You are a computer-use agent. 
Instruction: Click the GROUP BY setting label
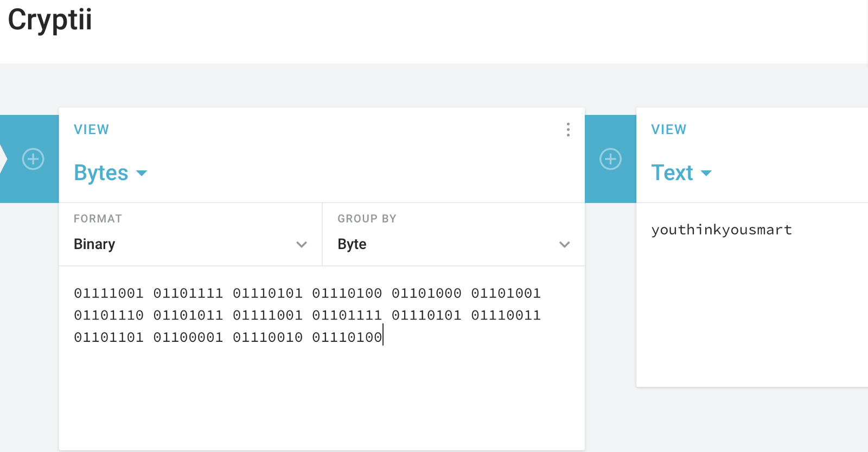(367, 219)
